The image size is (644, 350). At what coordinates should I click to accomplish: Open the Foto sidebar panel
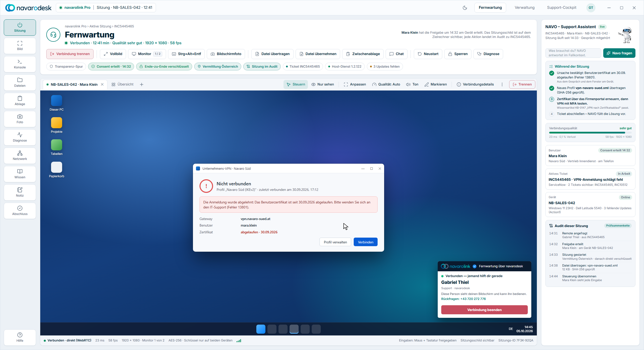[20, 119]
